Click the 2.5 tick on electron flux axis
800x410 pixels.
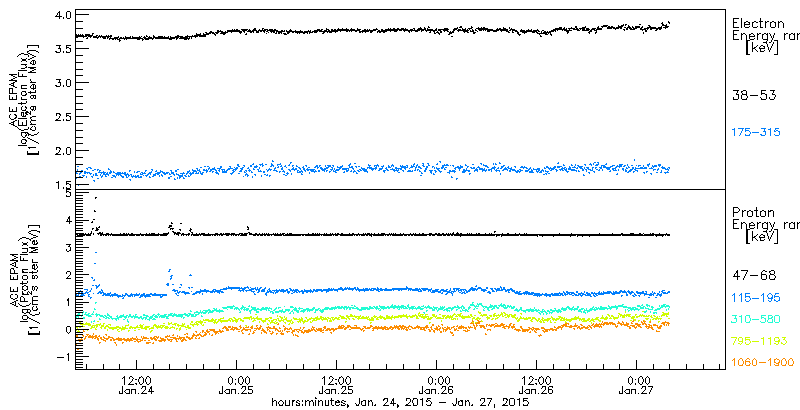[61, 117]
